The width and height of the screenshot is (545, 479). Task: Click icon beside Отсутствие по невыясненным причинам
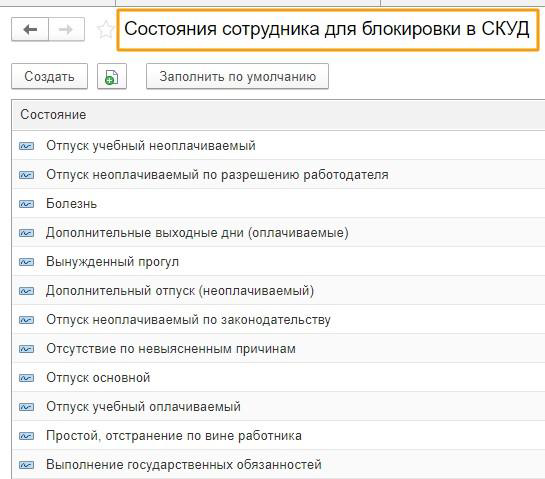26,349
